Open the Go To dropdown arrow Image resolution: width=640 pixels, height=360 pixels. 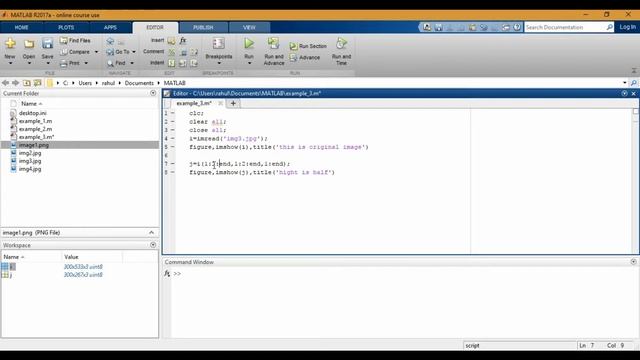point(134,52)
